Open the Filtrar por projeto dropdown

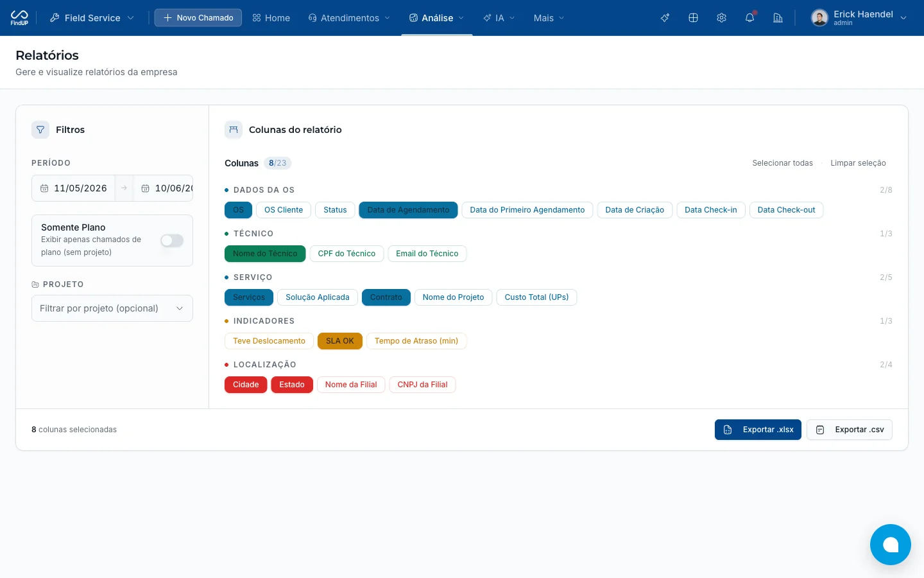[112, 308]
